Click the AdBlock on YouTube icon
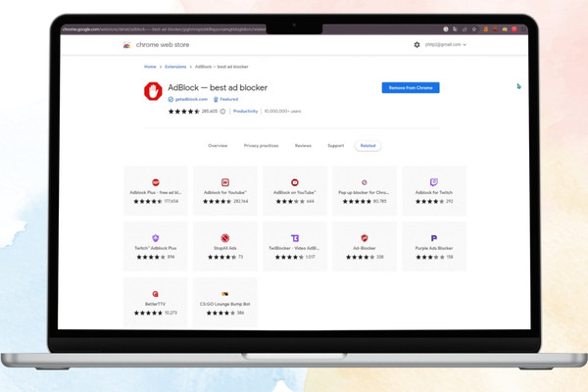Viewport: 588px width, 392px height. 295,182
